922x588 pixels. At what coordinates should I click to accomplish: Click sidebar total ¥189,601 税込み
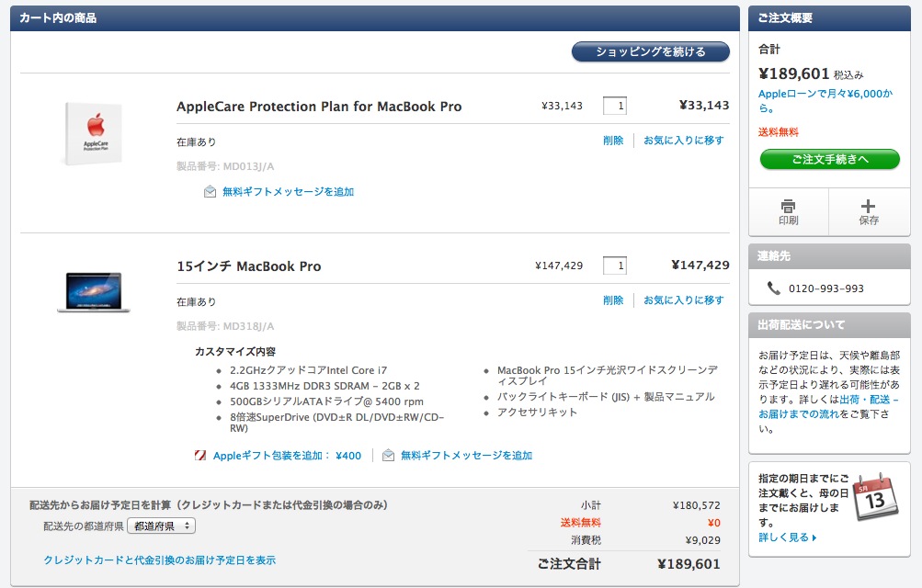point(811,74)
